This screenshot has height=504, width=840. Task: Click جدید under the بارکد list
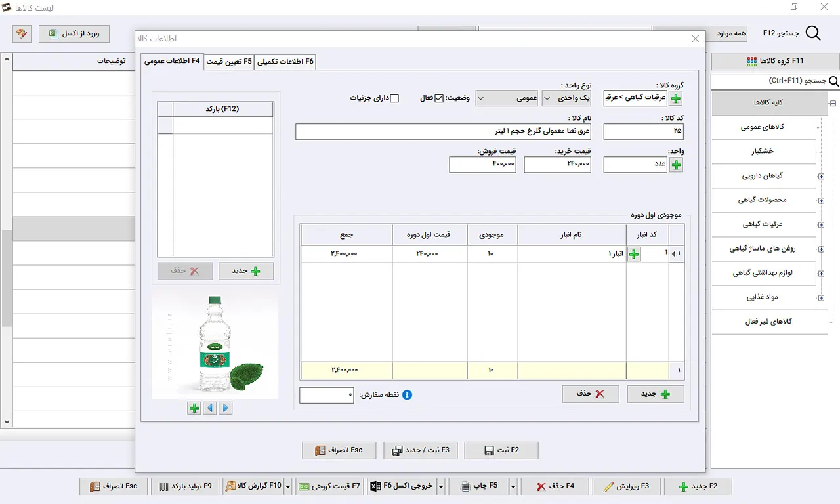pyautogui.click(x=246, y=271)
